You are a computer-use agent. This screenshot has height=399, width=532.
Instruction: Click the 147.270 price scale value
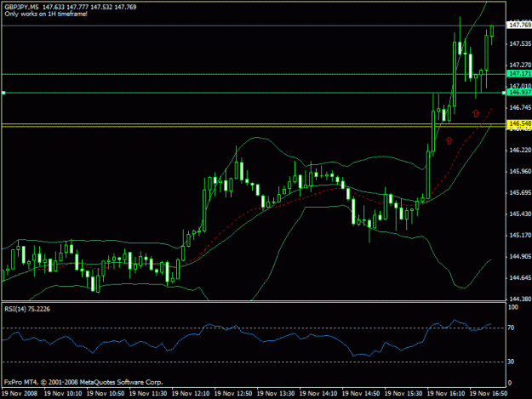tap(520, 65)
